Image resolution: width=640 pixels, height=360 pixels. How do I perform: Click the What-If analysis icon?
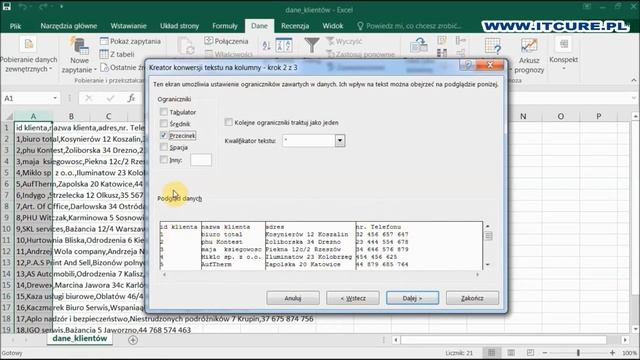click(493, 46)
